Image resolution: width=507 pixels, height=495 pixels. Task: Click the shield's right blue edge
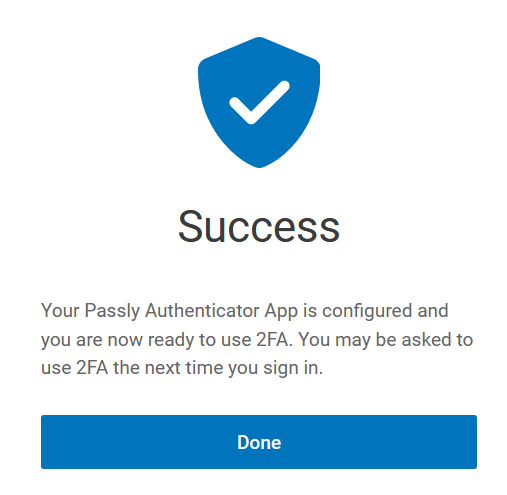pos(318,87)
